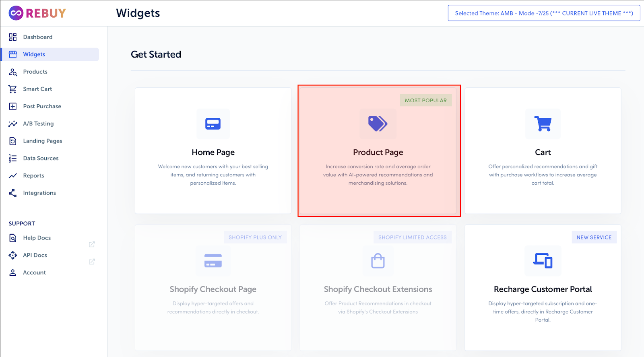Image resolution: width=644 pixels, height=357 pixels.
Task: Click the Get Started heading
Action: [156, 54]
